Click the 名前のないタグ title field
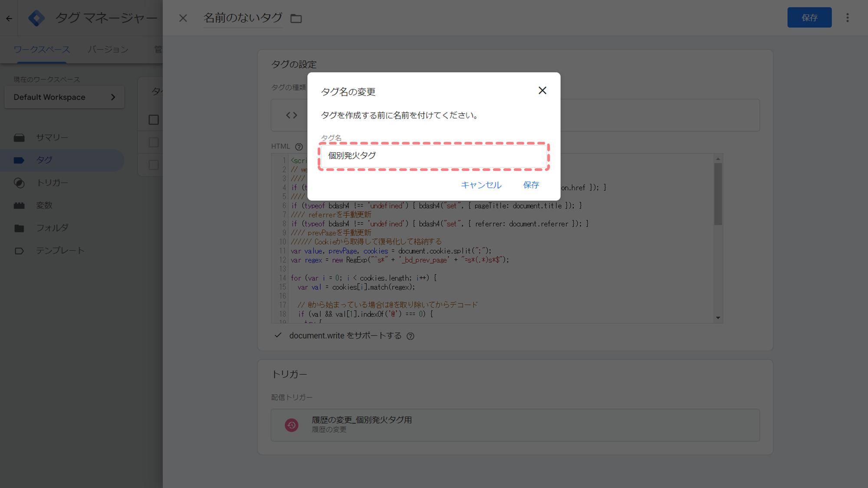The image size is (868, 488). (243, 18)
